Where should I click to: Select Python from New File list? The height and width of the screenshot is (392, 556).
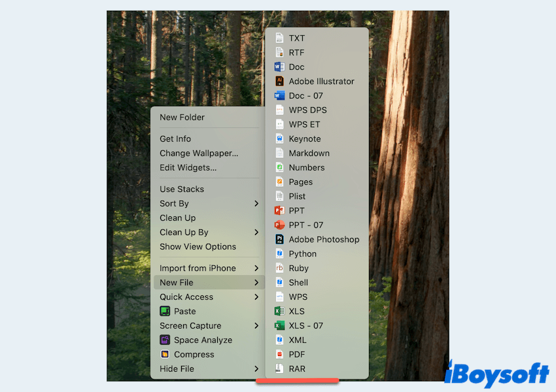pos(302,254)
